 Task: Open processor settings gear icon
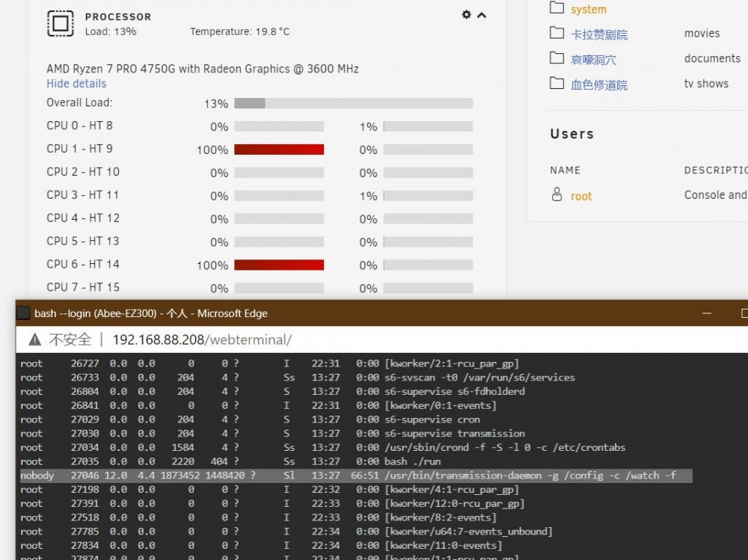[466, 15]
